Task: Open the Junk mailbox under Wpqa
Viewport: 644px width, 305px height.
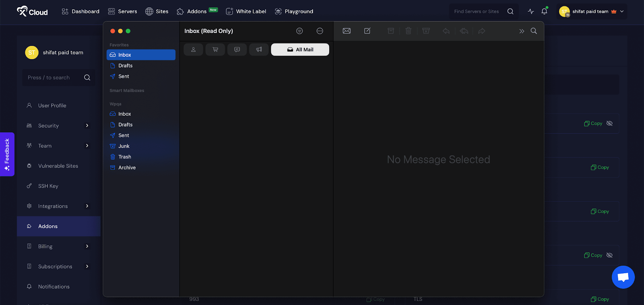Action: click(124, 146)
